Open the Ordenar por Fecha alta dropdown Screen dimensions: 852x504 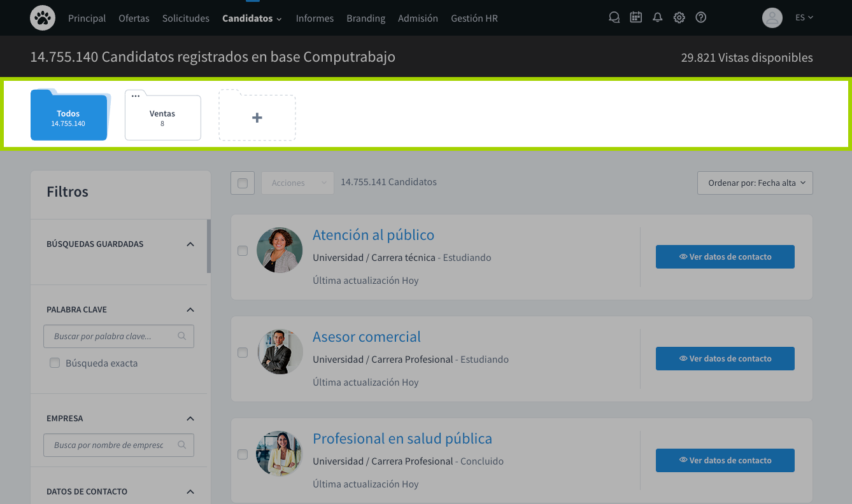[x=755, y=183]
